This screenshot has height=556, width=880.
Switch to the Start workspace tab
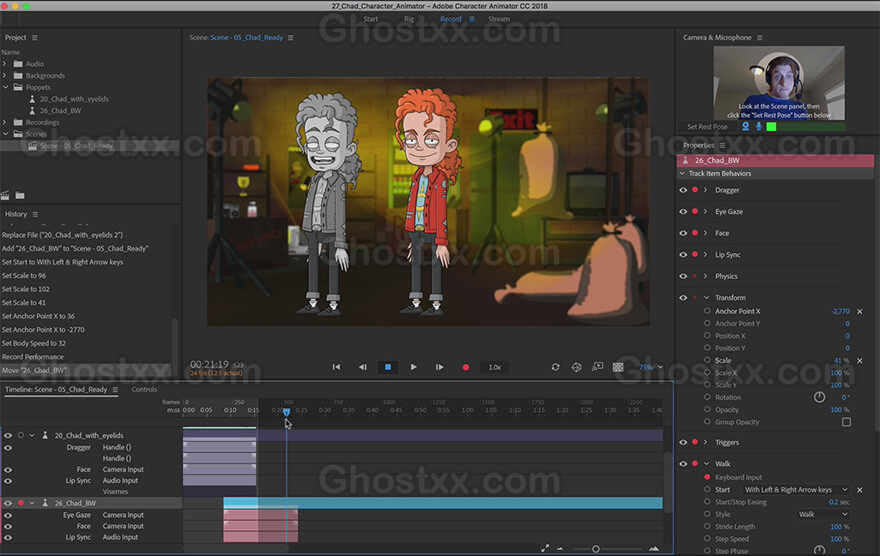370,19
